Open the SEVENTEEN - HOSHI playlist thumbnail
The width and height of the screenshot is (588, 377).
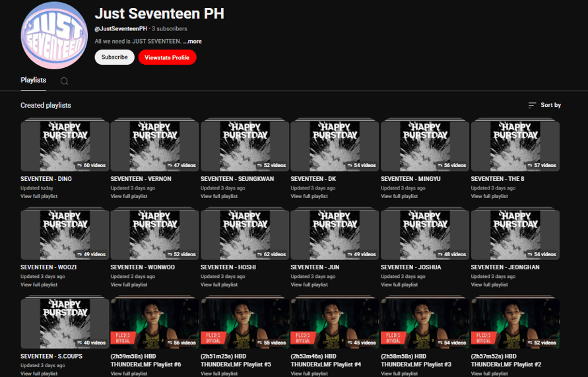pyautogui.click(x=245, y=235)
